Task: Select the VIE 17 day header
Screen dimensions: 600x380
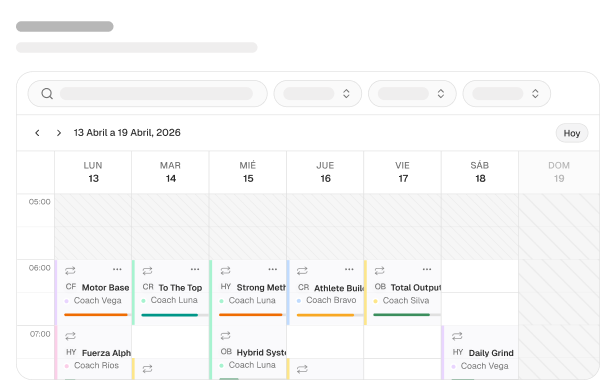Action: click(403, 172)
